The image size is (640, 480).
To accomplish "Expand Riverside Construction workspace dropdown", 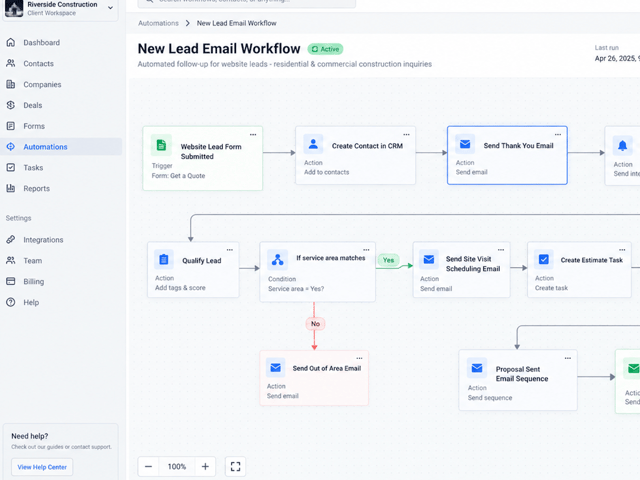I will point(110,8).
